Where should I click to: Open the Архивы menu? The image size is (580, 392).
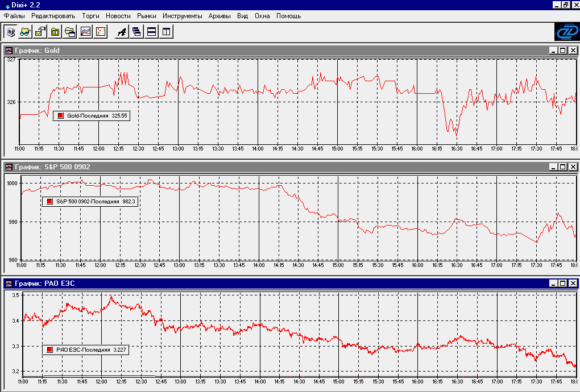tap(219, 16)
